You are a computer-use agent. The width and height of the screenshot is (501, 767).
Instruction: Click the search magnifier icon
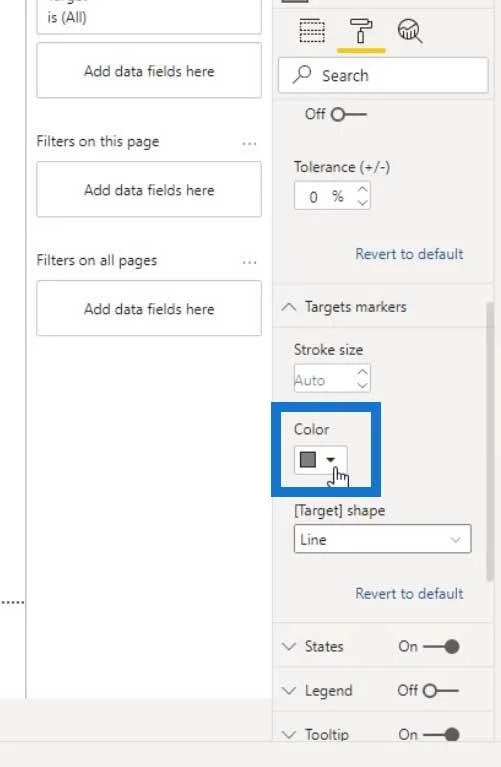pos(302,74)
